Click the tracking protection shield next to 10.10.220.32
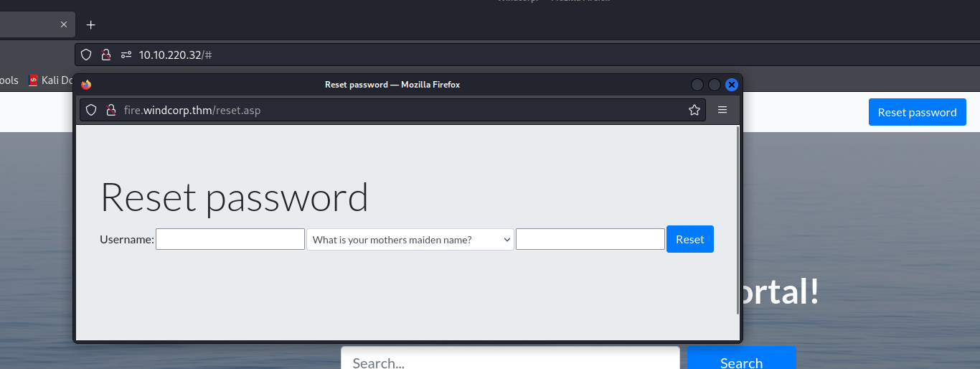This screenshot has width=980, height=369. pos(86,55)
